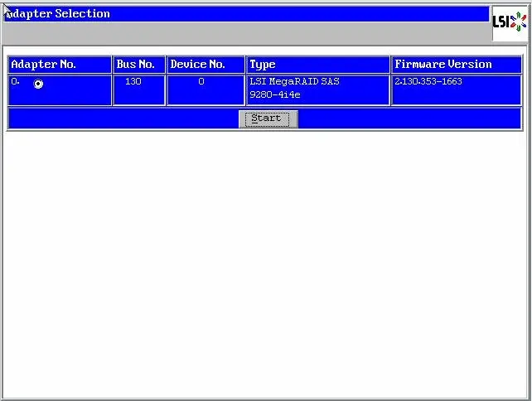Screen dimensions: 532x401
Task: Click blue bar right of Start button
Action: tap(406, 118)
